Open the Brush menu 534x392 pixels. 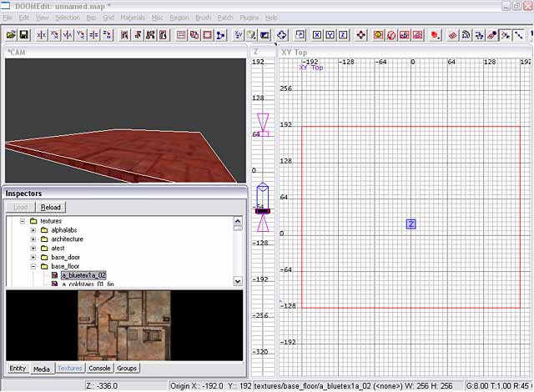click(x=203, y=18)
